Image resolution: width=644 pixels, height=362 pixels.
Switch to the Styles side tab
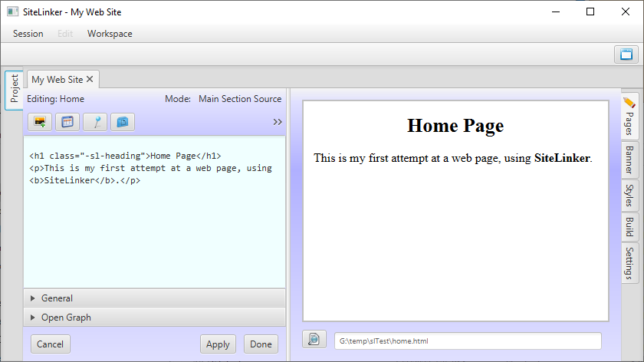coord(629,195)
